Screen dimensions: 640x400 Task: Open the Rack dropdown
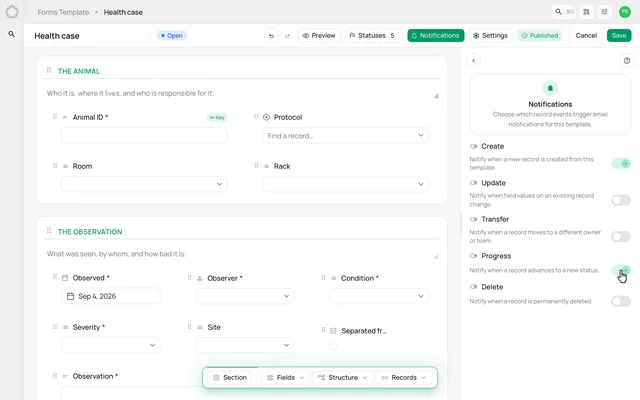pos(345,184)
